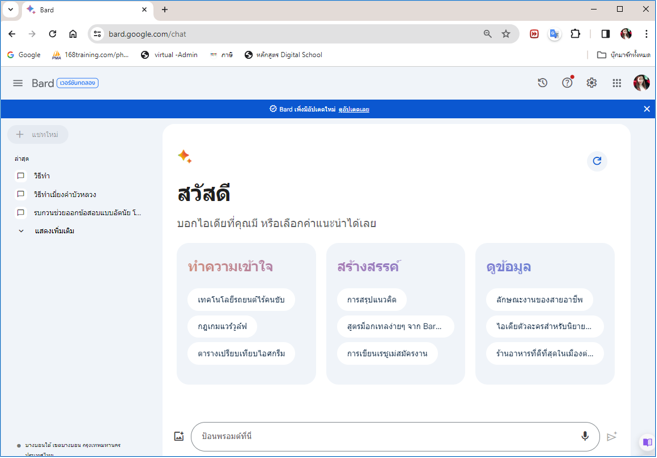Image resolution: width=657 pixels, height=458 pixels.
Task: Open the Bard help icon
Action: [567, 83]
